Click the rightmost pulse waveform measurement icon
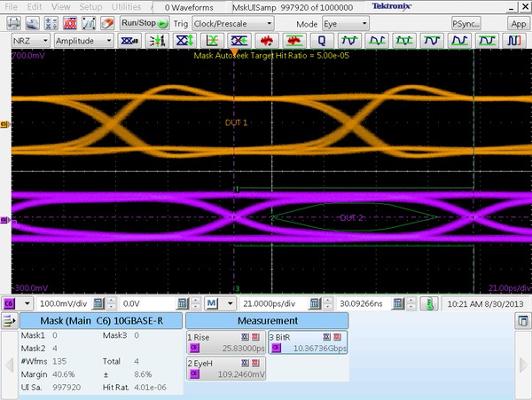The width and height of the screenshot is (532, 400). [514, 41]
